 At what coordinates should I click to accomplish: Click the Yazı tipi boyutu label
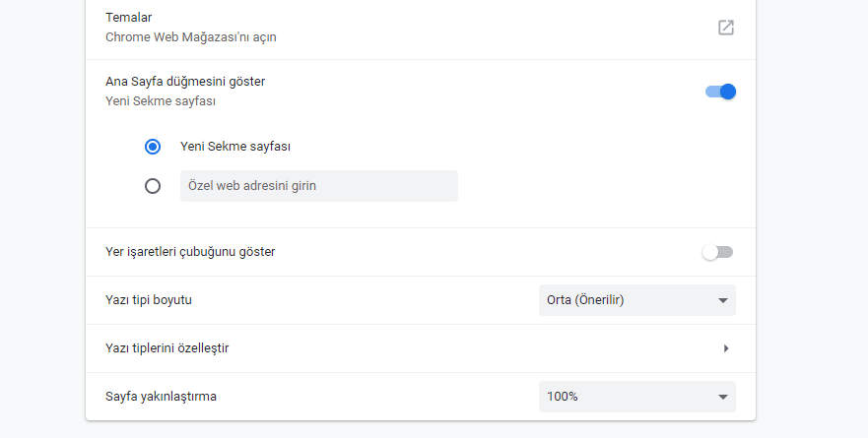coord(149,300)
